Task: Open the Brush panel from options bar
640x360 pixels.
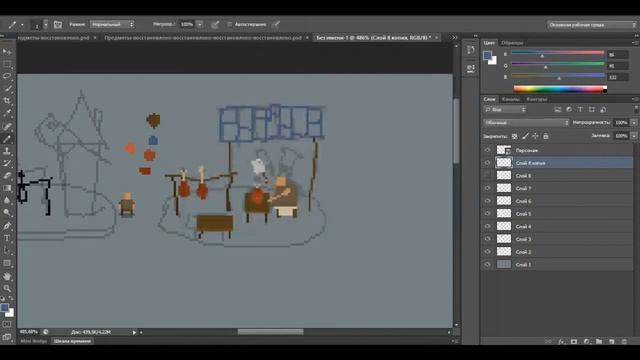Action: coord(58,24)
